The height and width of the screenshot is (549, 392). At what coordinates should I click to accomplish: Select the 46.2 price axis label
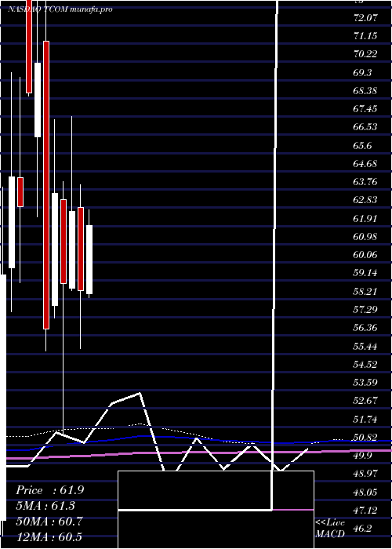[363, 529]
